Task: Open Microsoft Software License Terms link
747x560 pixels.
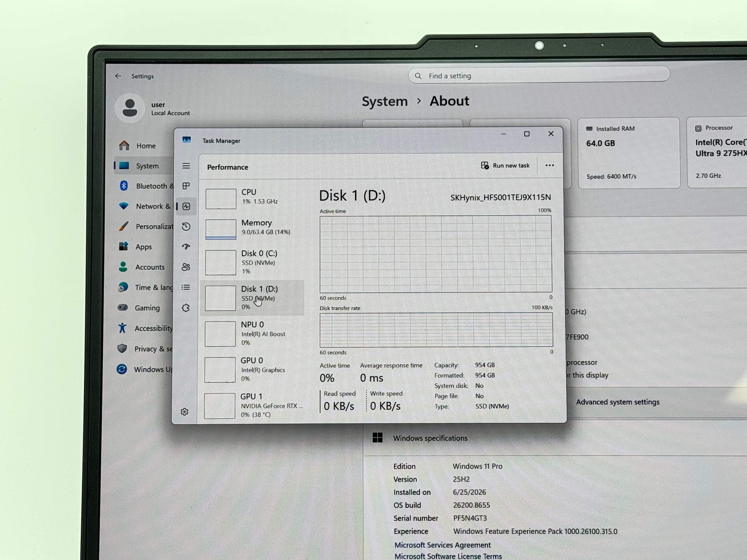Action: click(x=448, y=556)
